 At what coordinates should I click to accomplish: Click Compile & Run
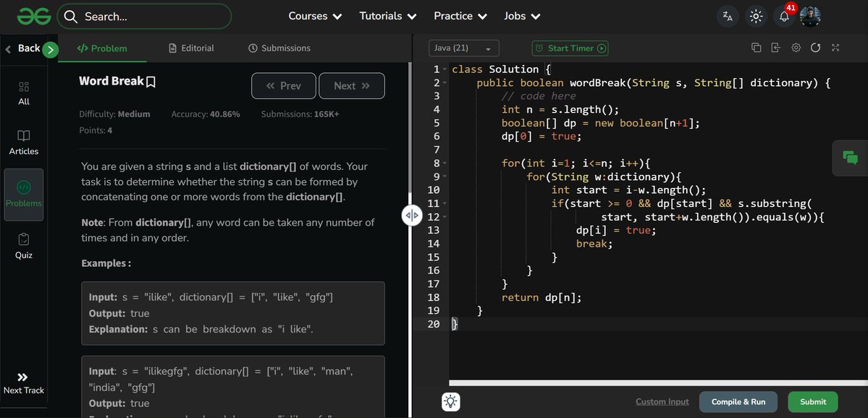coord(738,401)
